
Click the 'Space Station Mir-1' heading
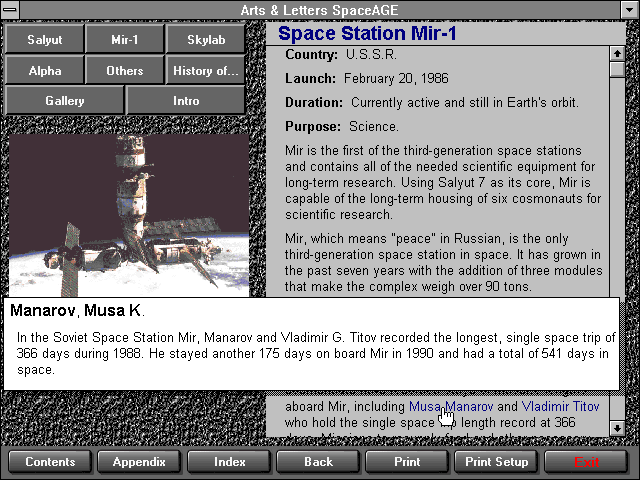(x=367, y=33)
